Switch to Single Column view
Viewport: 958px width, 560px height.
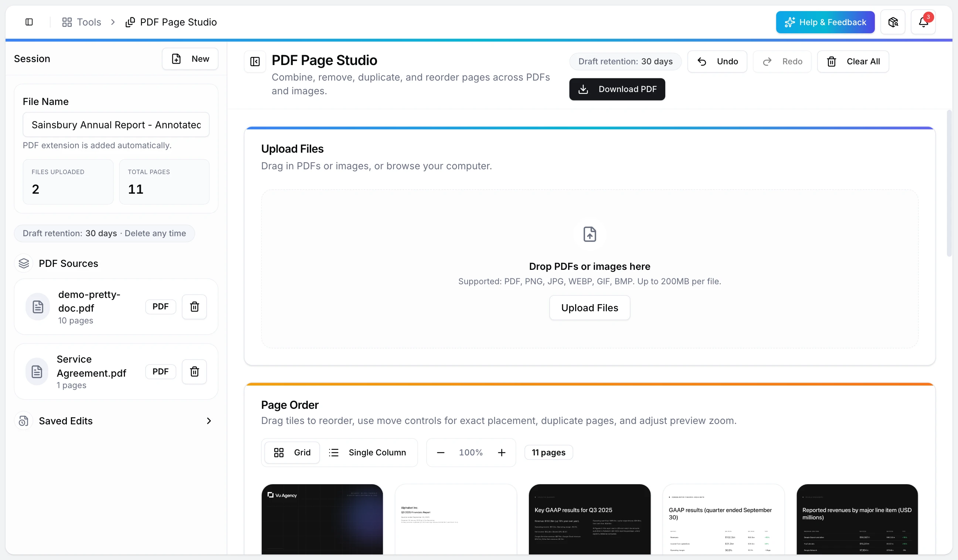[x=367, y=453]
